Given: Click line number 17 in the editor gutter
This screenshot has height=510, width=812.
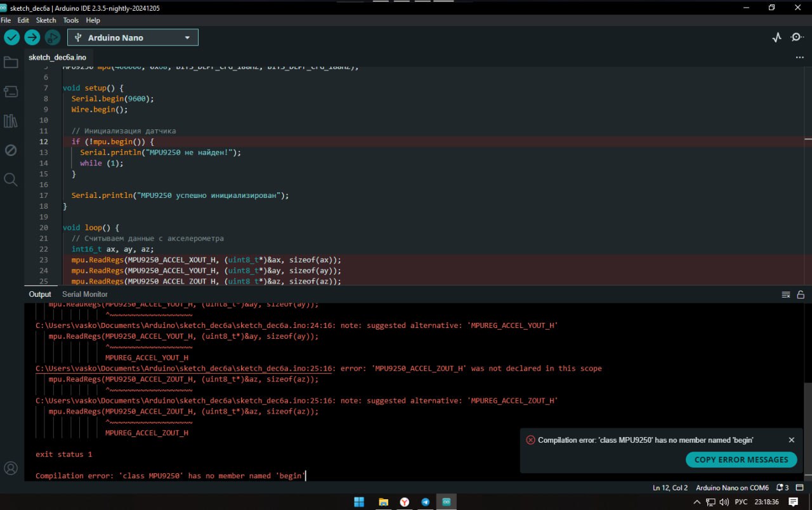Looking at the screenshot, I should (43, 195).
